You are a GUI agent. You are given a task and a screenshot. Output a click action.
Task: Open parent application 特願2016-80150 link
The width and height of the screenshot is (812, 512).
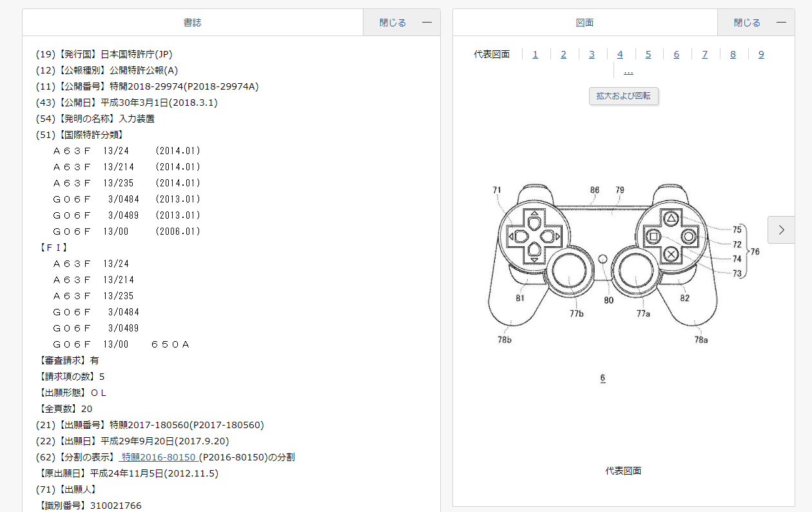click(x=159, y=457)
